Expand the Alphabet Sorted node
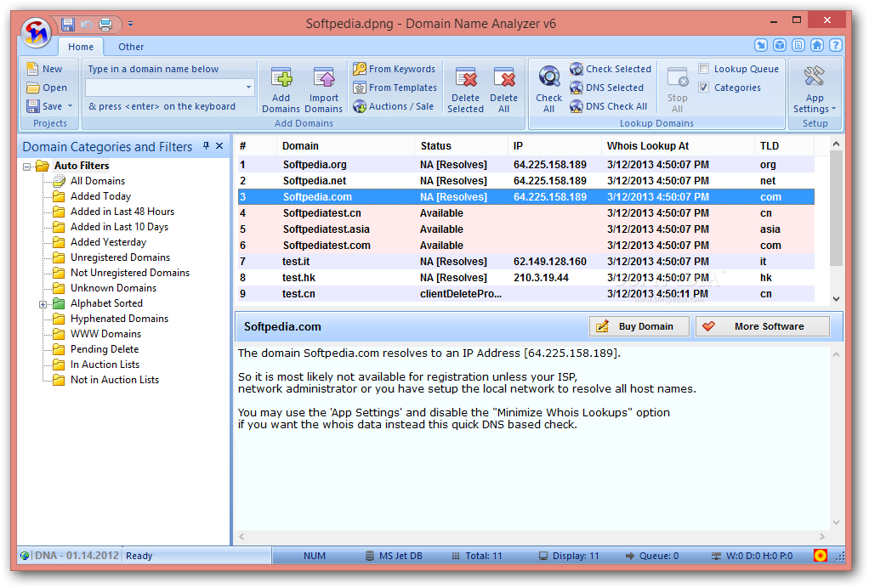 coord(43,304)
